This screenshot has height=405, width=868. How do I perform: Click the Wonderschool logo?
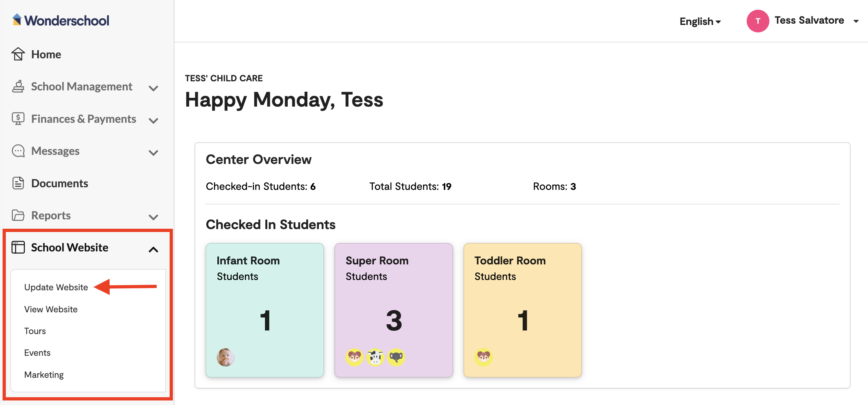tap(61, 20)
